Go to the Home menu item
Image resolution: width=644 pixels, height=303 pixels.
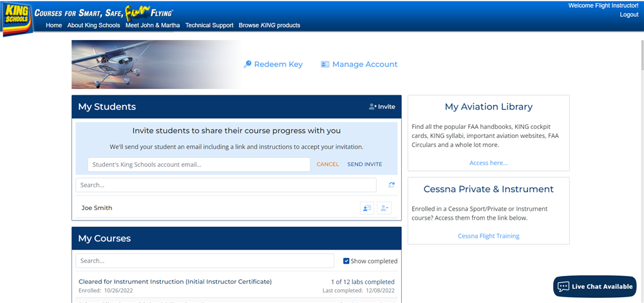pos(54,25)
